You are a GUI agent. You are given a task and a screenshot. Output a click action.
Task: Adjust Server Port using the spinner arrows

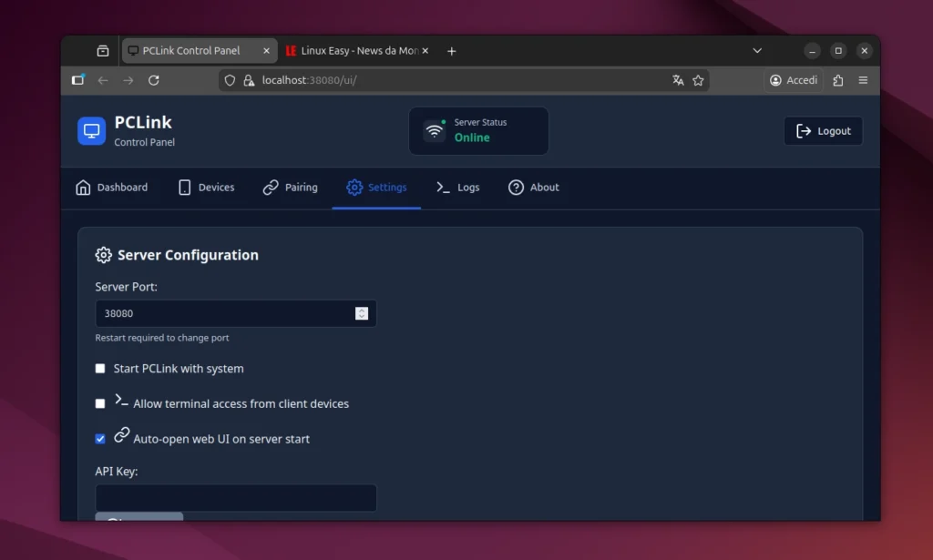pyautogui.click(x=362, y=313)
